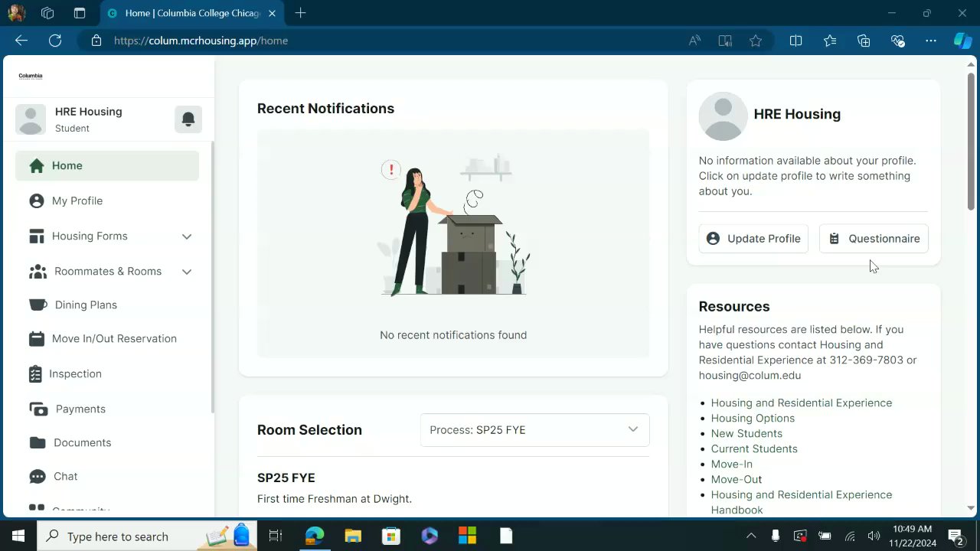Viewport: 980px width, 551px height.
Task: Open Edge Collections icon
Action: click(x=864, y=41)
